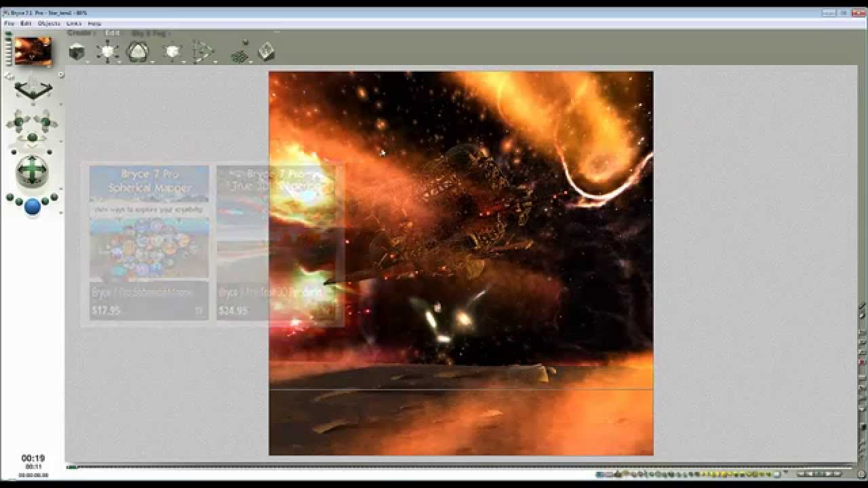Click the blue Render sphere button

click(33, 207)
